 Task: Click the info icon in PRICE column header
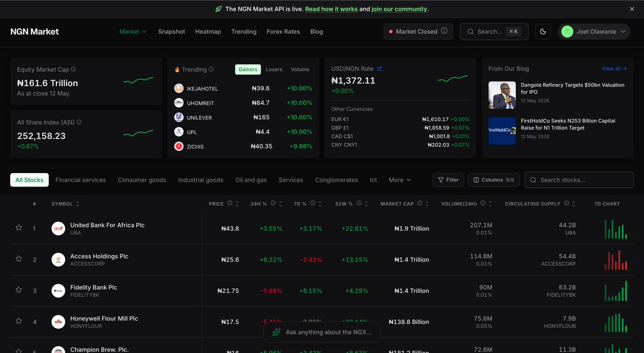[x=230, y=204]
